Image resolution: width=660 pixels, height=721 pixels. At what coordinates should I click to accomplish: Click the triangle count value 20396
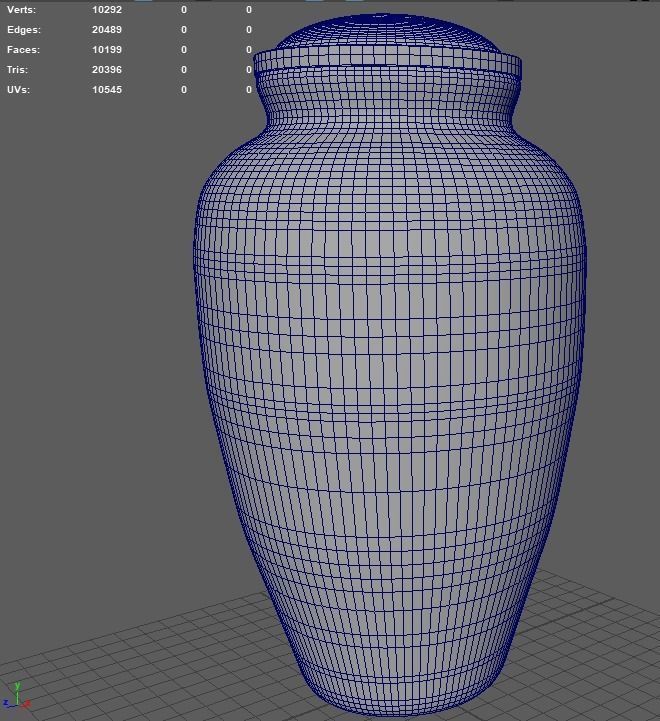[107, 70]
